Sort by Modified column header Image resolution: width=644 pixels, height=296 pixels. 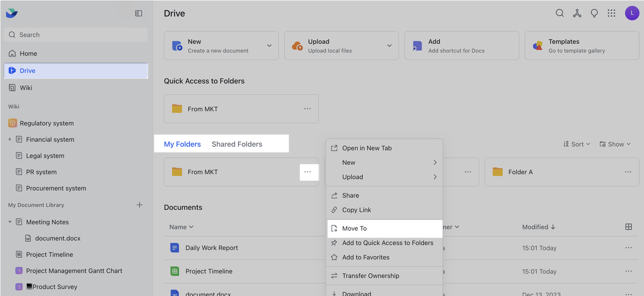[x=539, y=227]
